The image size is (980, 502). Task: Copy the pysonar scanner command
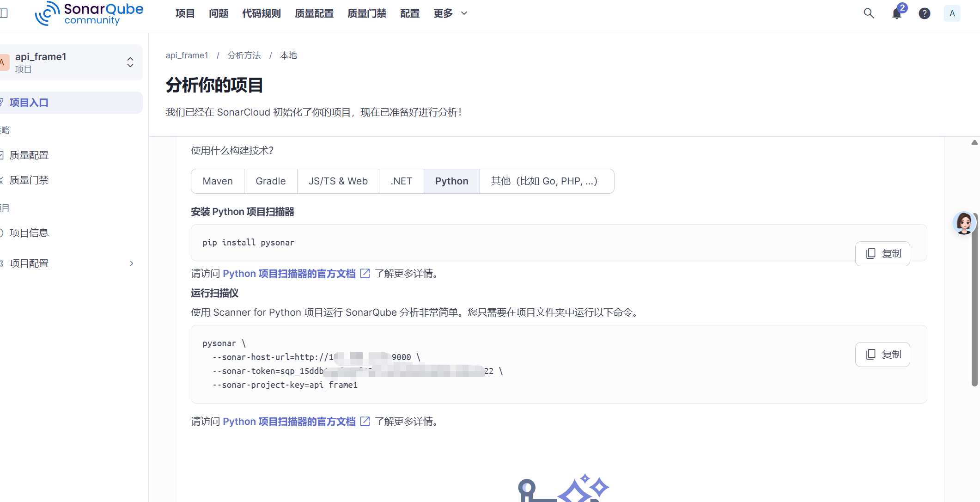point(882,355)
